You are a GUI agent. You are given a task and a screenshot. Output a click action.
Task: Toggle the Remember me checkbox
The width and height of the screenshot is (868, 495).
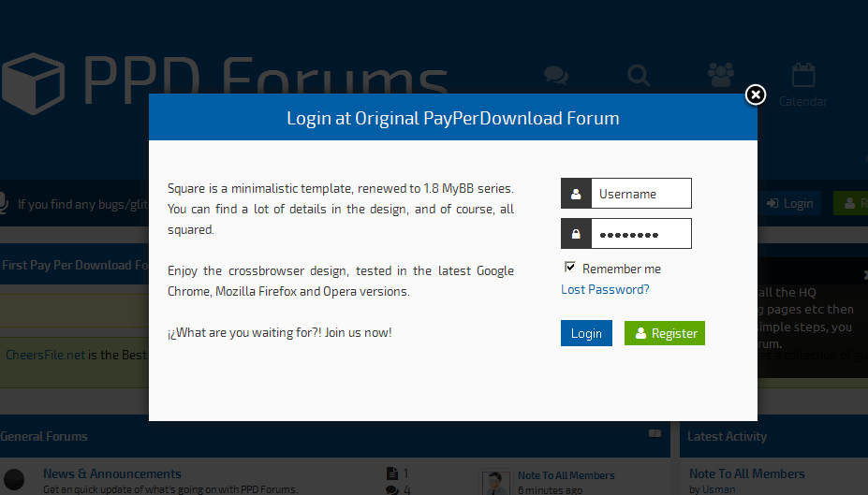(569, 267)
